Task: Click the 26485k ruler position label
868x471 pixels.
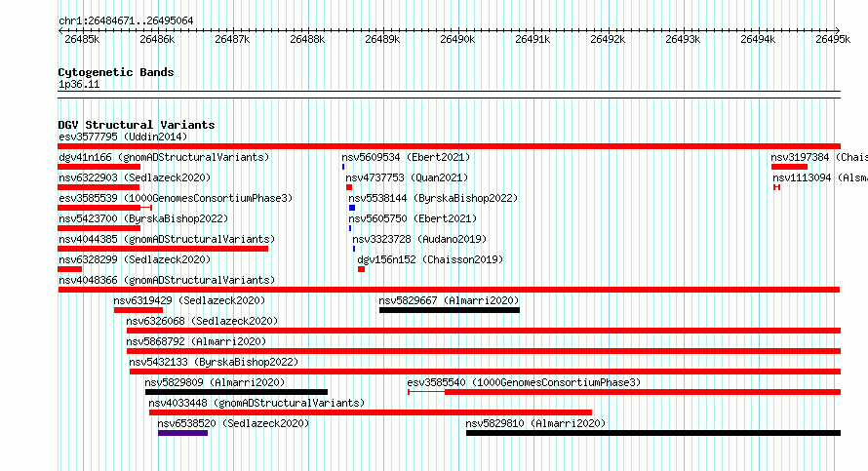Action: click(x=82, y=39)
